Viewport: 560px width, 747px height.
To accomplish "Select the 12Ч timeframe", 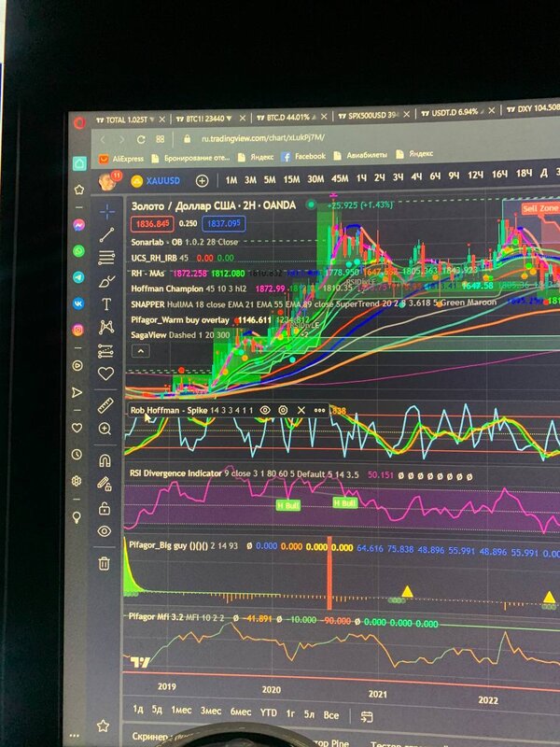I will click(475, 176).
